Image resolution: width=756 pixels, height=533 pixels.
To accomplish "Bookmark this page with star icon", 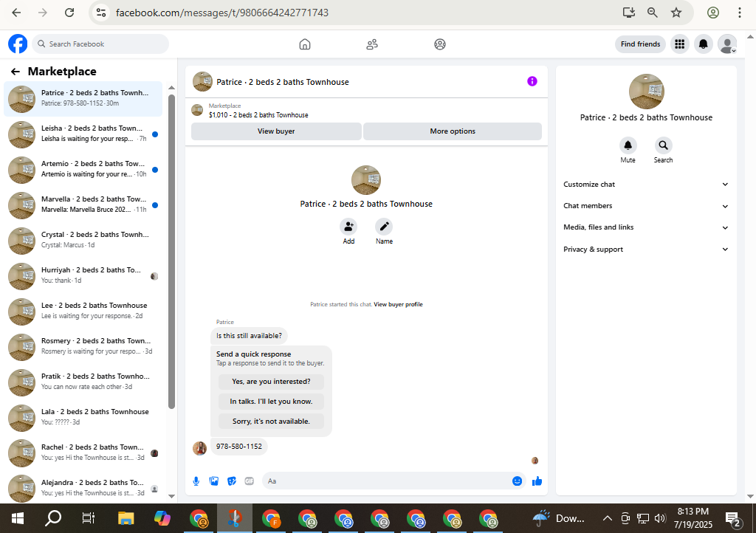I will tap(676, 13).
